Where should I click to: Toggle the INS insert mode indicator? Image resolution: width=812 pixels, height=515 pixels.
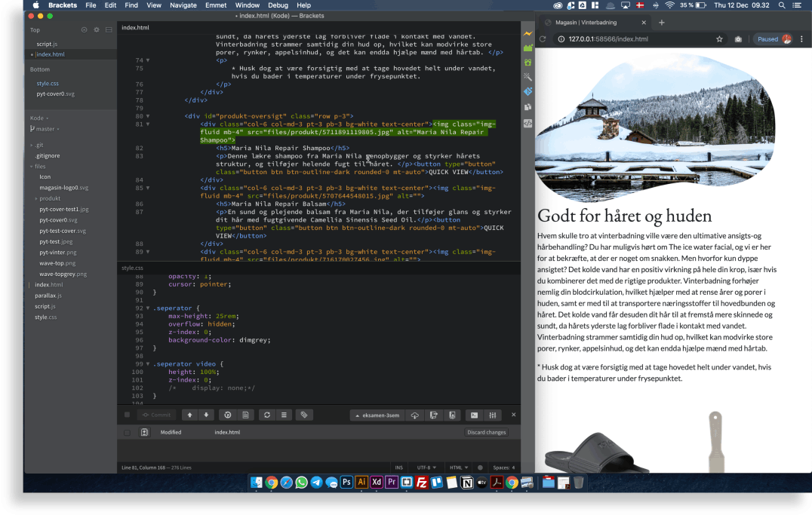click(398, 467)
